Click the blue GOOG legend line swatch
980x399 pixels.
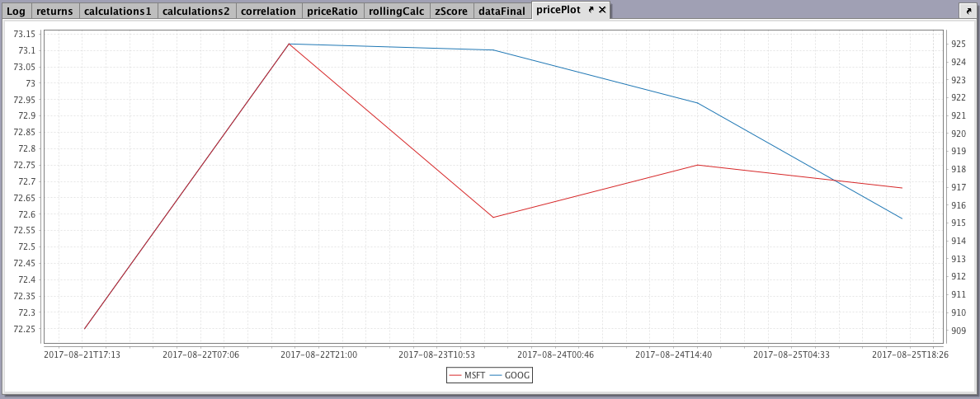496,375
